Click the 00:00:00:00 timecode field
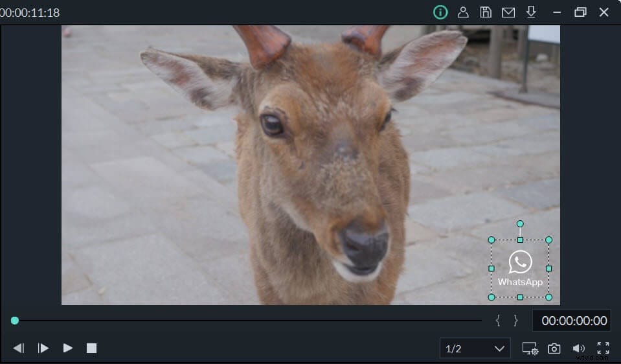 [574, 321]
